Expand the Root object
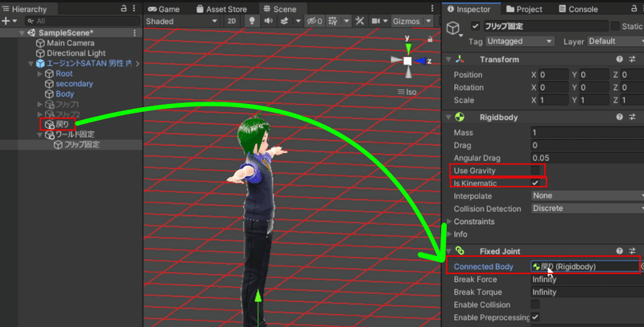This screenshot has height=327, width=644. click(39, 73)
